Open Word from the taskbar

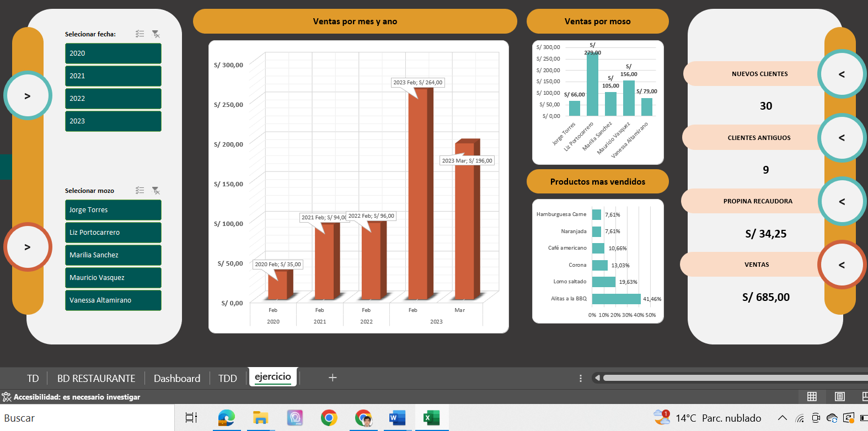(397, 418)
